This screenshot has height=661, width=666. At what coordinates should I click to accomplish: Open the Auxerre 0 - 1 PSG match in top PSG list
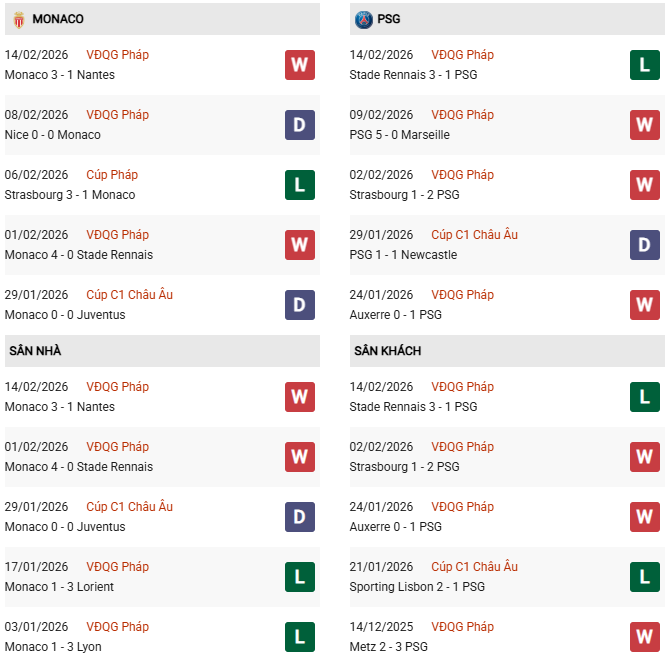tap(395, 315)
